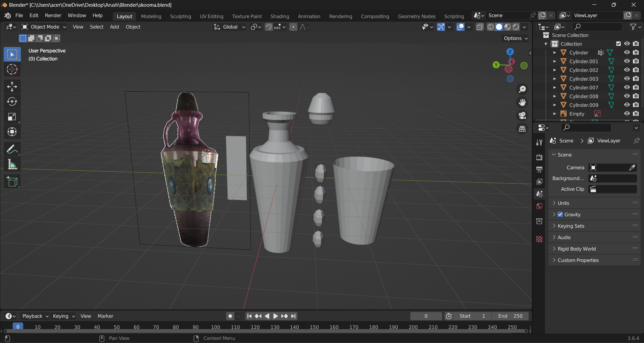The height and width of the screenshot is (343, 644).
Task: Click Play animation button
Action: [x=276, y=316]
